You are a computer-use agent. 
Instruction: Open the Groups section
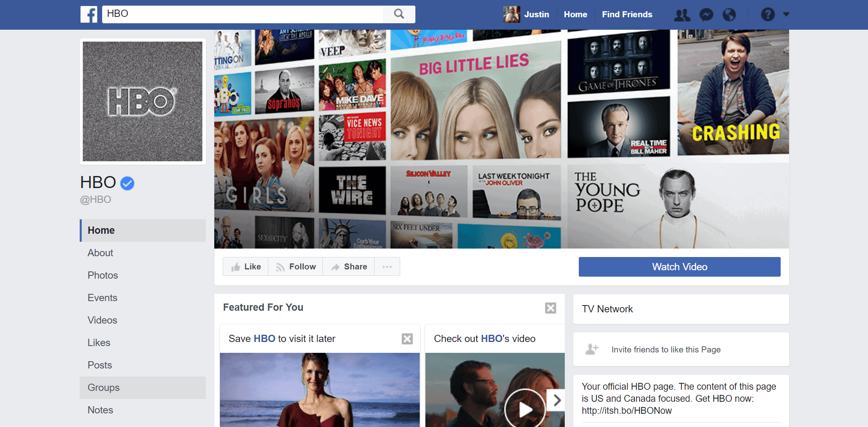click(x=143, y=388)
